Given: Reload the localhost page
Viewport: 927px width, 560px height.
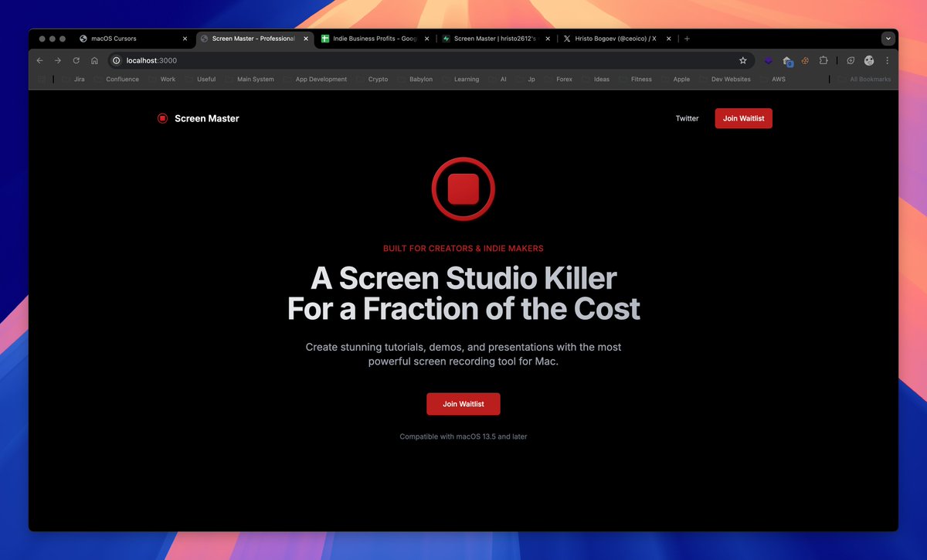Looking at the screenshot, I should [x=76, y=60].
